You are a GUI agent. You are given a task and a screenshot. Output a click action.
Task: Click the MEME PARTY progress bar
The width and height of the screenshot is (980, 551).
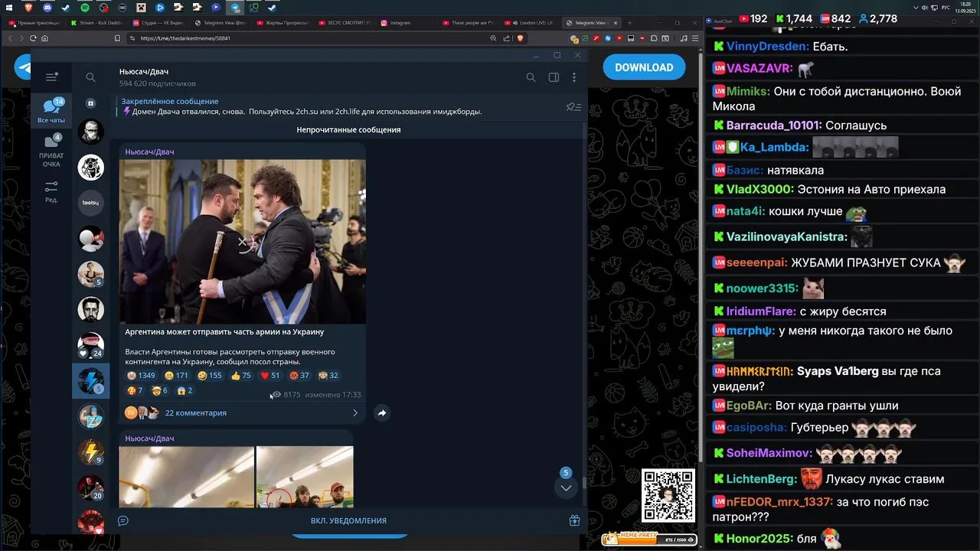649,539
